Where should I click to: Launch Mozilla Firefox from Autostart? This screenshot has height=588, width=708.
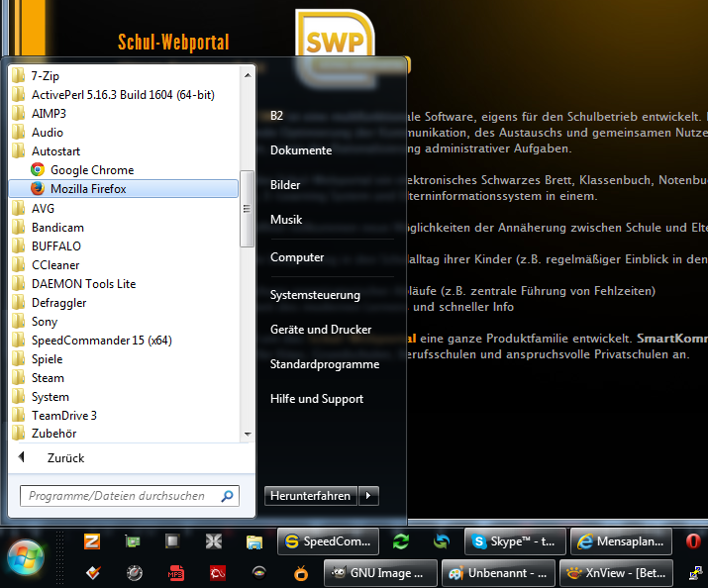coord(123,189)
